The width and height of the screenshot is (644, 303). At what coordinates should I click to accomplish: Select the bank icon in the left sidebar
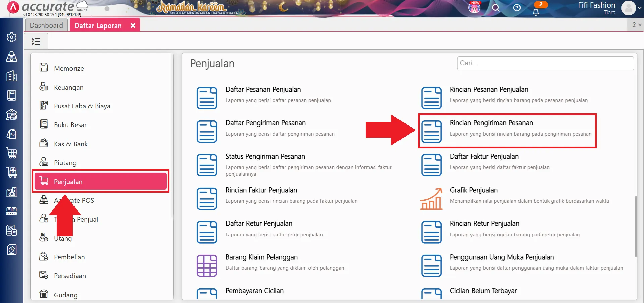(x=12, y=114)
